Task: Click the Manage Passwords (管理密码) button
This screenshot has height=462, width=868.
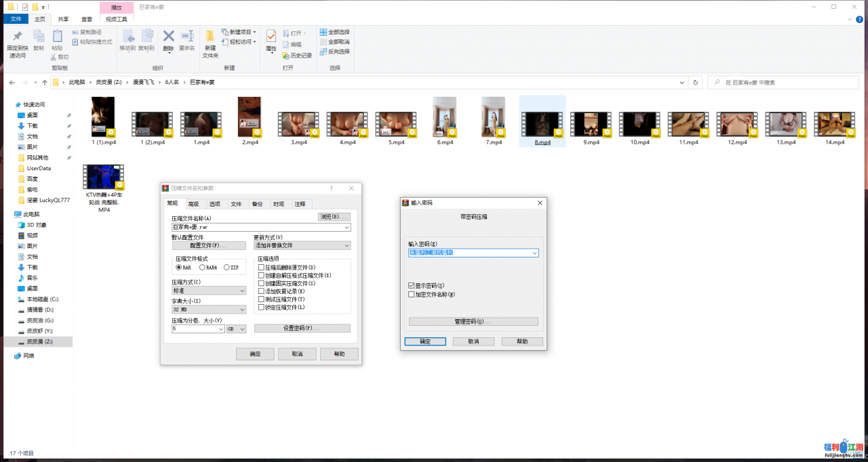Action: click(473, 322)
